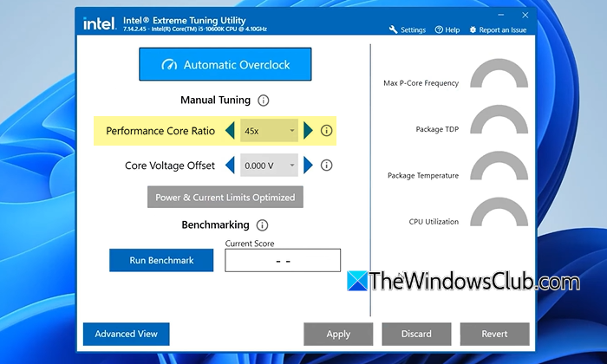Viewport: 607px width, 364px height.
Task: Click the Core Voltage Offset label
Action: pyautogui.click(x=170, y=166)
